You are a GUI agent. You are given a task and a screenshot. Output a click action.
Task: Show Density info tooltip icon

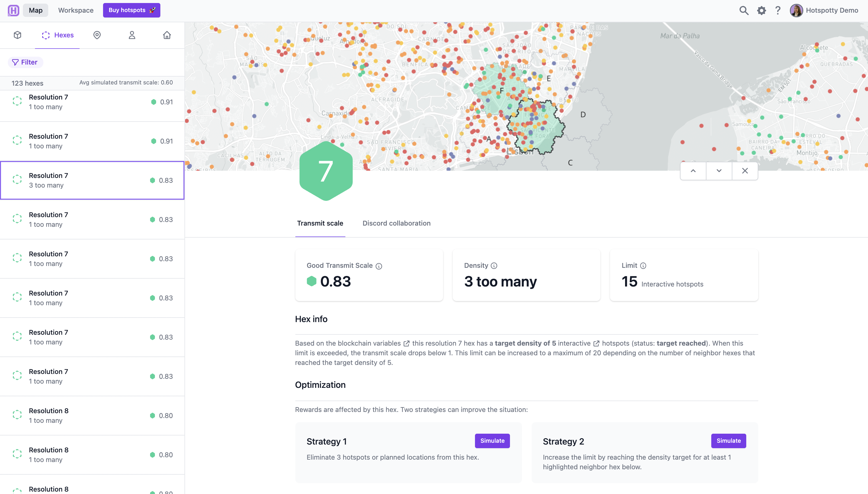pyautogui.click(x=494, y=266)
